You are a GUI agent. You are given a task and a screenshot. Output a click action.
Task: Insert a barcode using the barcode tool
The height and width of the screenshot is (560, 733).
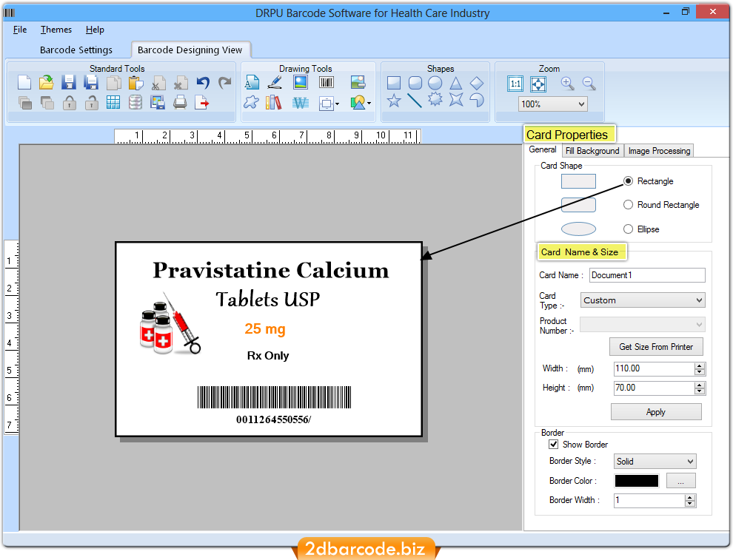[327, 83]
